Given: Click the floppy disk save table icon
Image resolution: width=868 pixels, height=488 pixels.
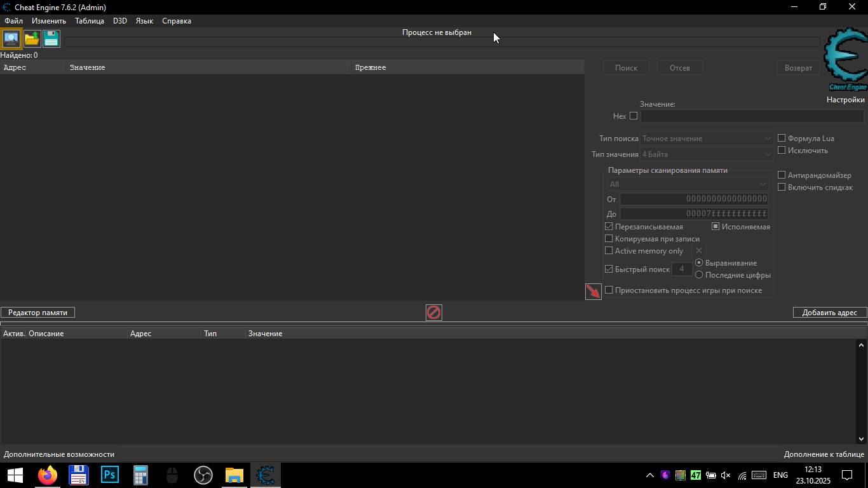Looking at the screenshot, I should 51,39.
